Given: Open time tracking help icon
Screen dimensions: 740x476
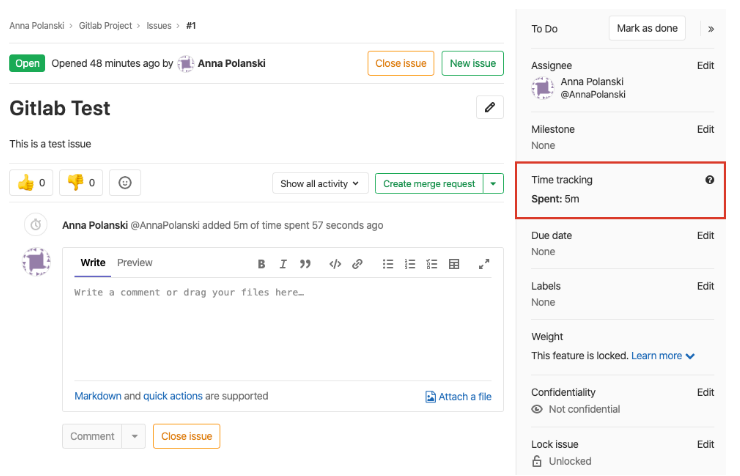Looking at the screenshot, I should [710, 180].
